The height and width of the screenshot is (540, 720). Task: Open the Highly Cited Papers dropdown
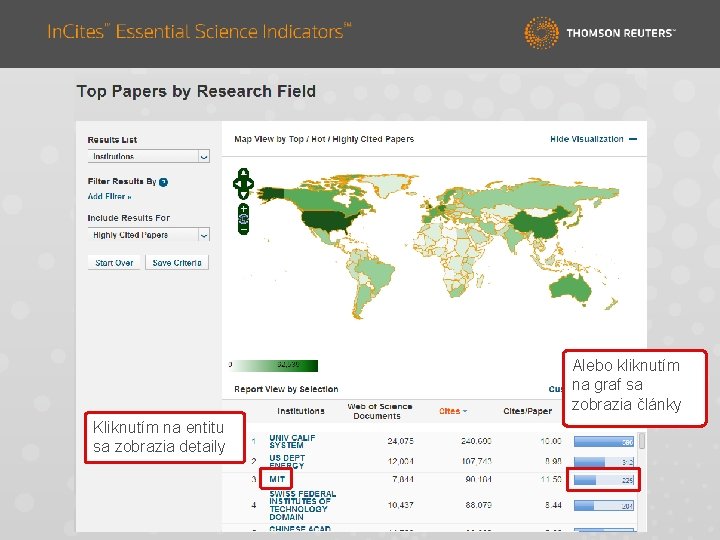tap(148, 235)
